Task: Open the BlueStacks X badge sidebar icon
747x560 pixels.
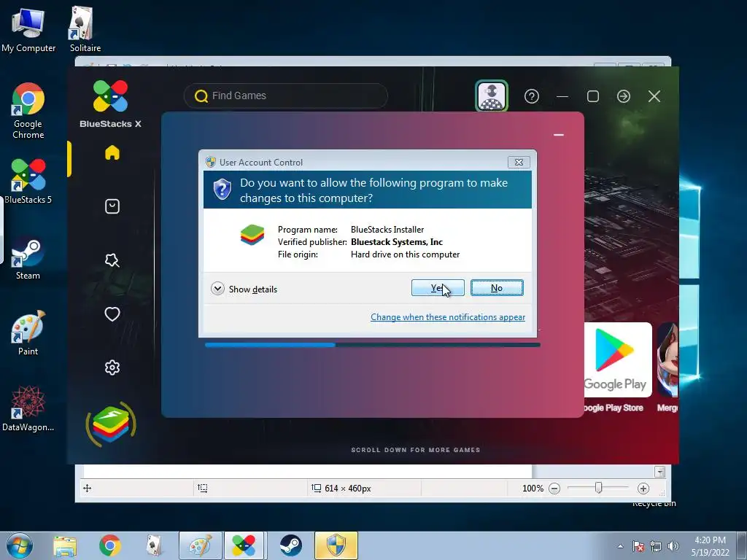Action: pos(112,260)
